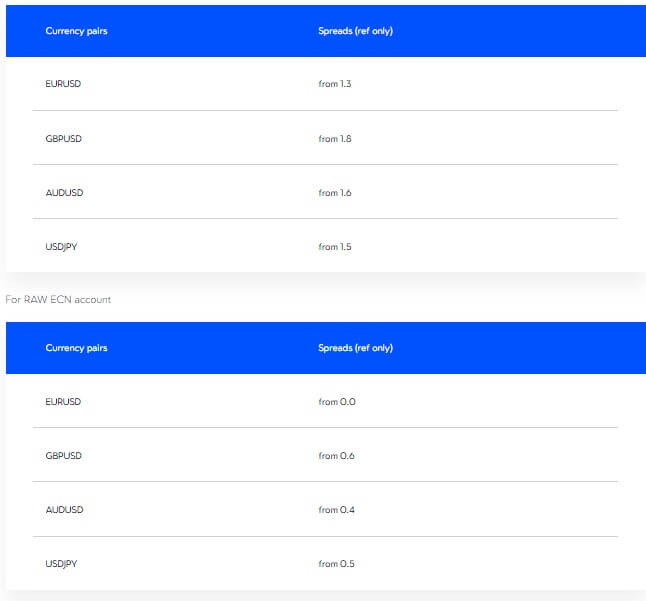Select 'from 0.6' spread value
Viewport: 646px width, 601px height.
pos(336,456)
